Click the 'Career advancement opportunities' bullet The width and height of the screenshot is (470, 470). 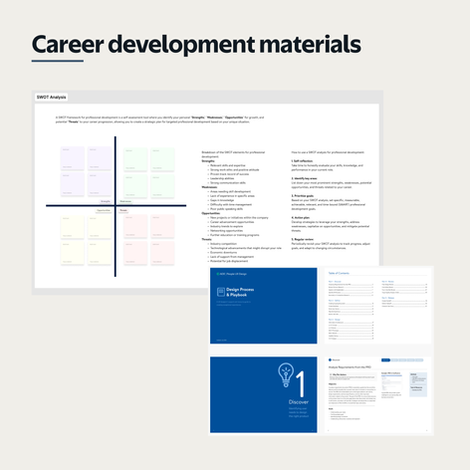(232, 222)
